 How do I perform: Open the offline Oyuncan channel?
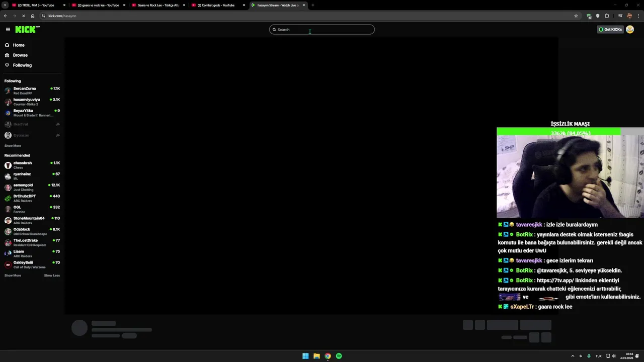(32, 135)
